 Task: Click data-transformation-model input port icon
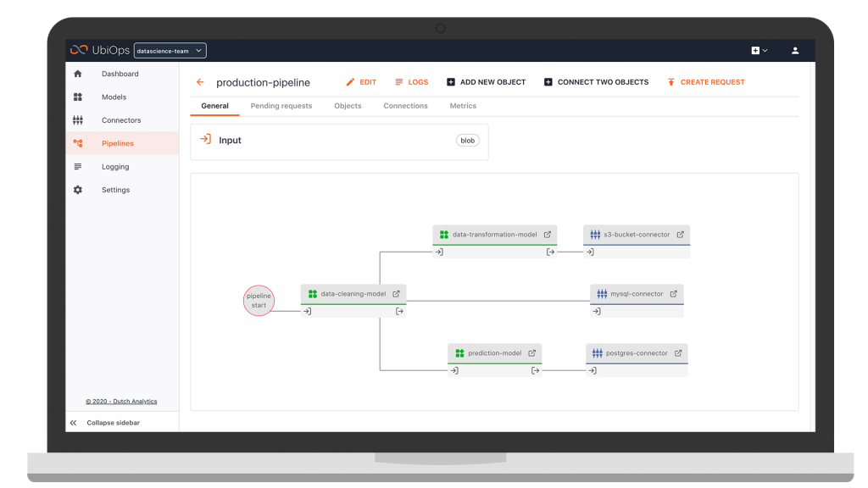[x=440, y=252]
